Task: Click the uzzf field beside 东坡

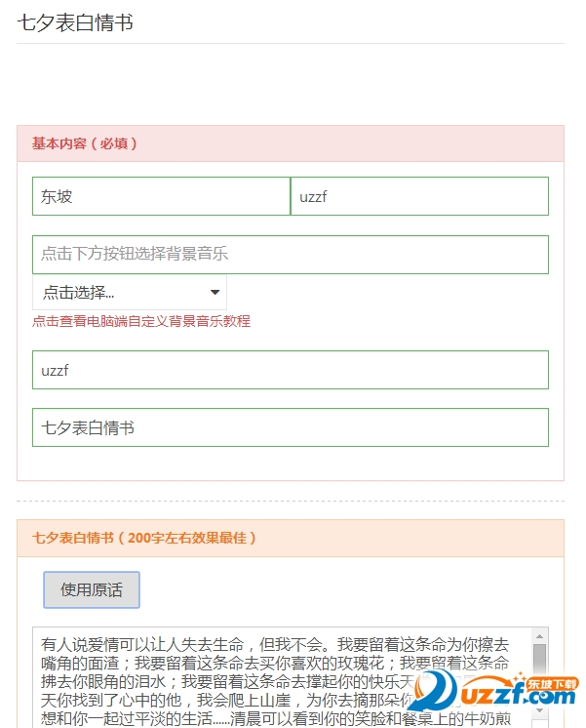Action: click(x=419, y=196)
